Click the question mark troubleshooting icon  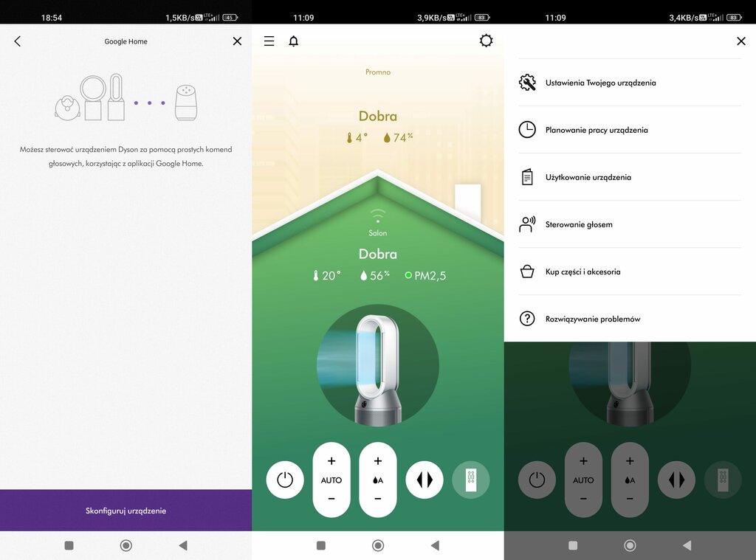coord(527,319)
